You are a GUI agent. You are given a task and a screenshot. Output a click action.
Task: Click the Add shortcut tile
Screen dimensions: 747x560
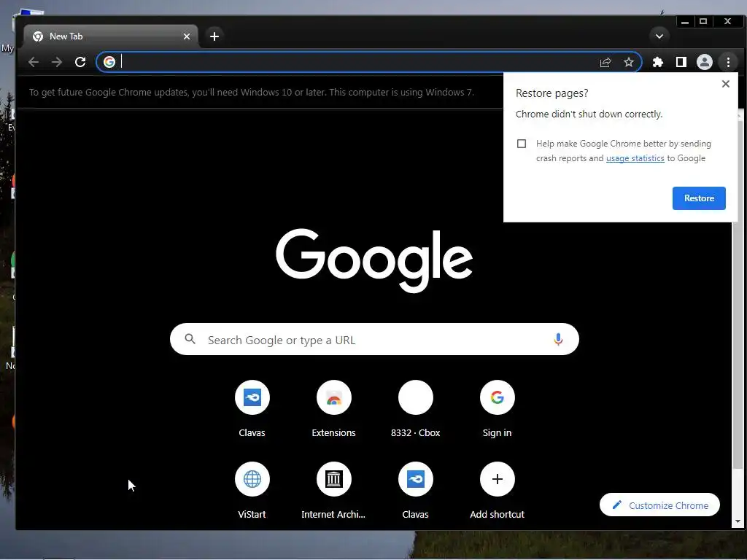click(498, 491)
